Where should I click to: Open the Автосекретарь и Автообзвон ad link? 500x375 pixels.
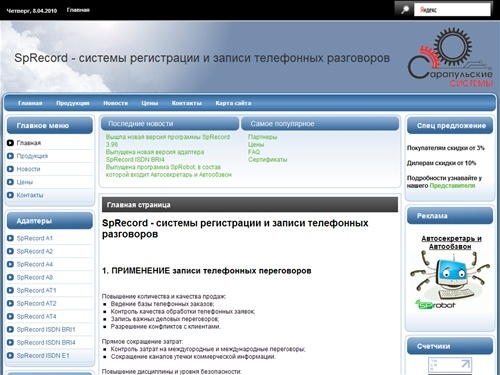pos(451,242)
